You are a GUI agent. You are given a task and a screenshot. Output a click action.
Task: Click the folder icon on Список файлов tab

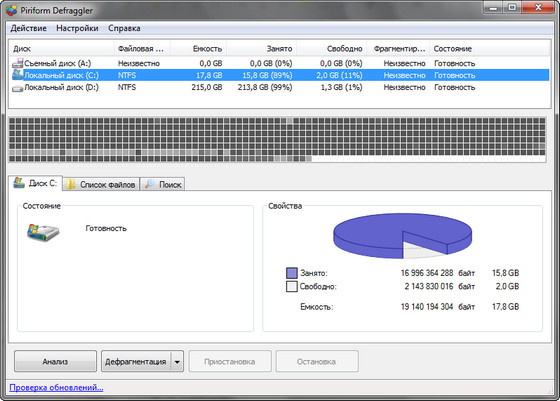[71, 184]
